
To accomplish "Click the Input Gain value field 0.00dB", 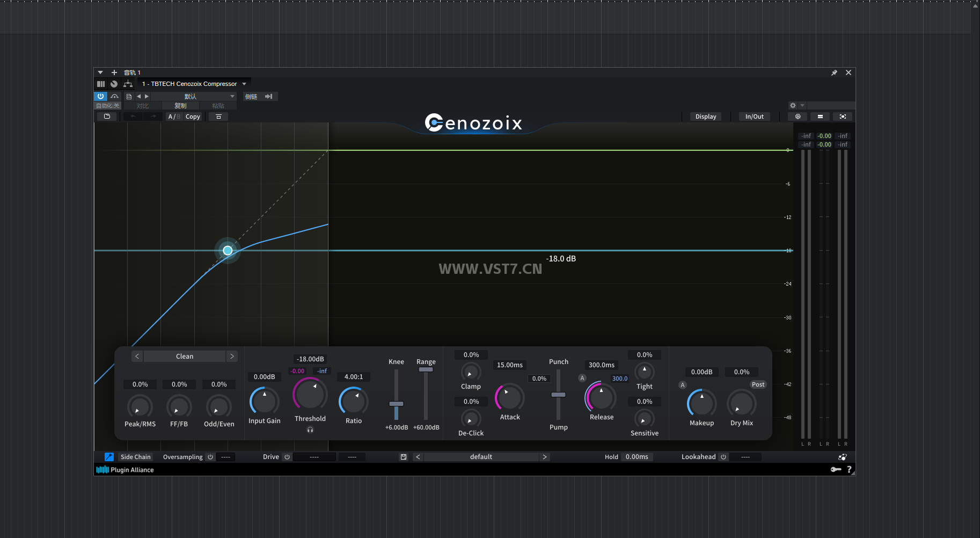I will [264, 377].
